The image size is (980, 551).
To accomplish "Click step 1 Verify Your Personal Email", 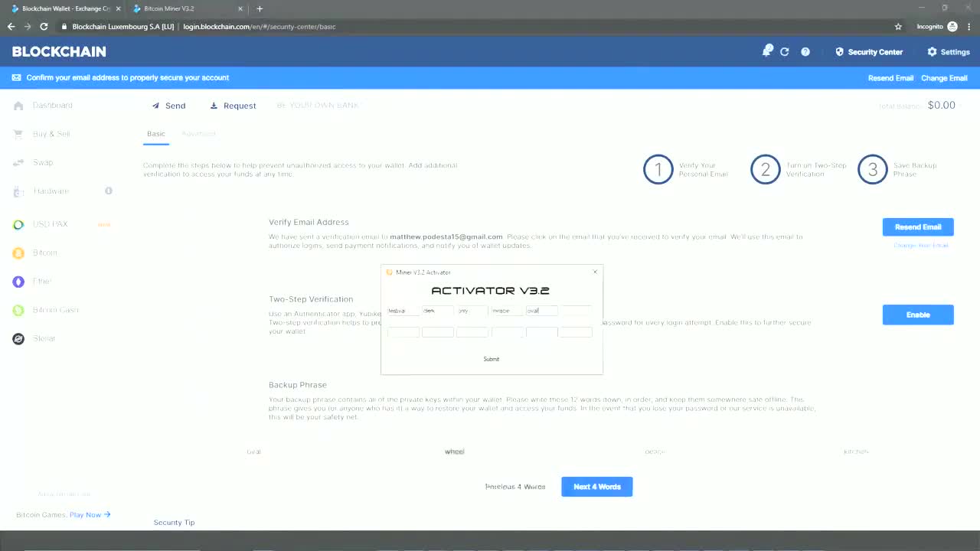I will (x=686, y=170).
